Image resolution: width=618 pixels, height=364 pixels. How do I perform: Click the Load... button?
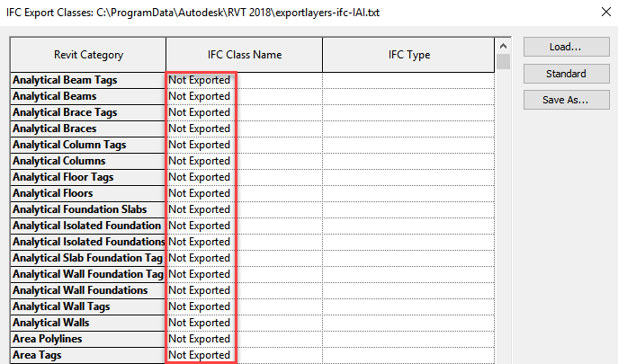pos(566,47)
